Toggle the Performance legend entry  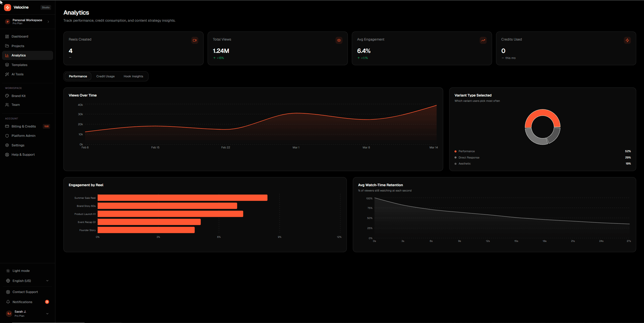coord(466,151)
